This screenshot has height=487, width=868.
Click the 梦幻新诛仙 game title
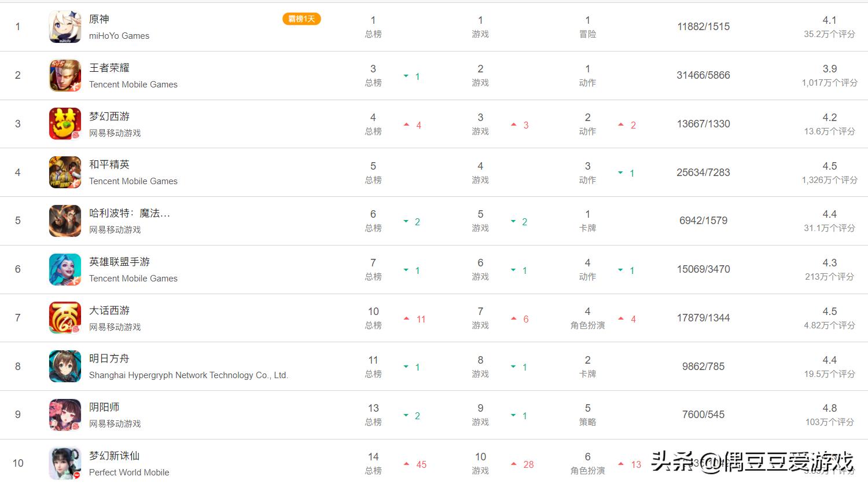coord(115,456)
